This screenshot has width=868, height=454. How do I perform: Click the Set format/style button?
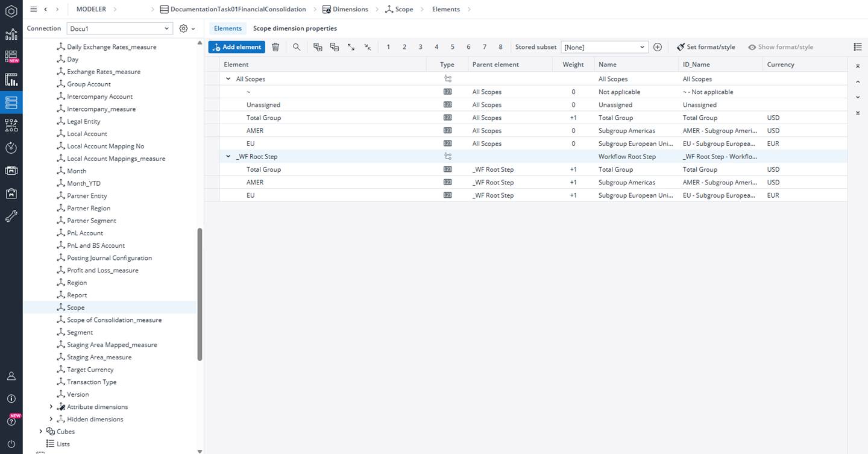tap(706, 47)
